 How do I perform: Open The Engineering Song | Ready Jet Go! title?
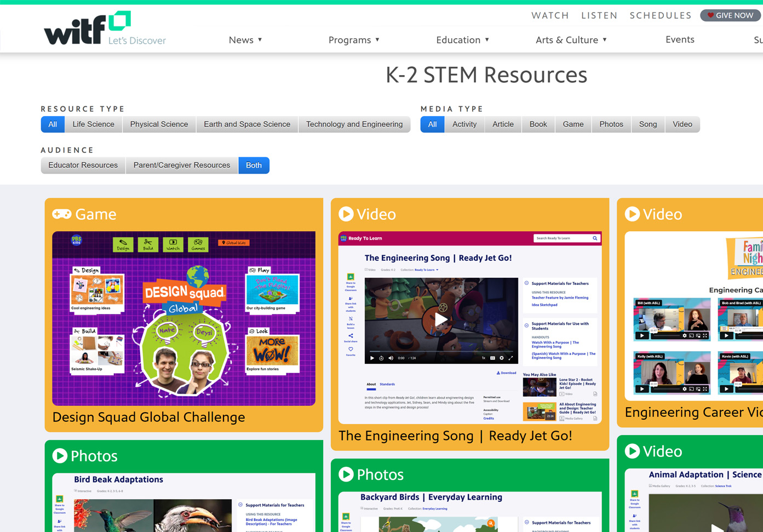pos(455,436)
